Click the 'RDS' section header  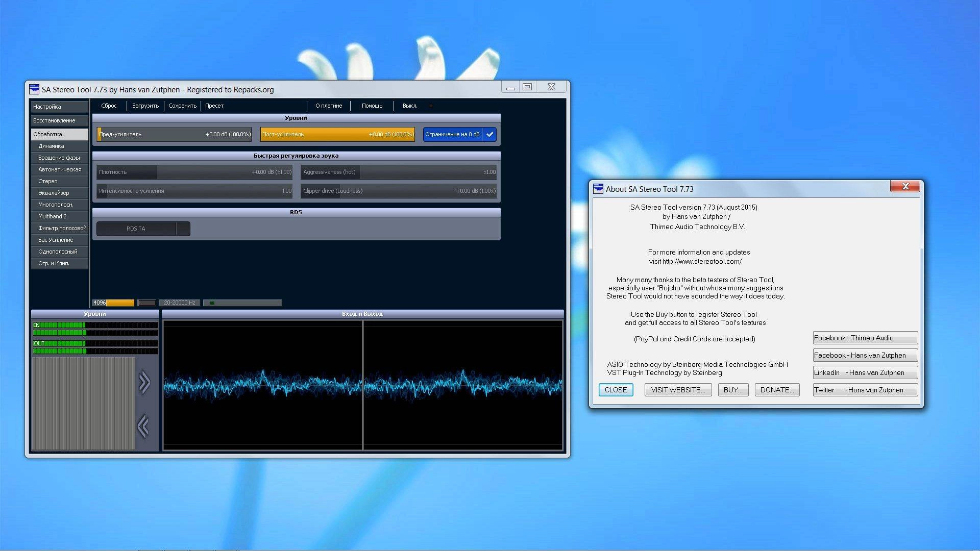(x=296, y=212)
